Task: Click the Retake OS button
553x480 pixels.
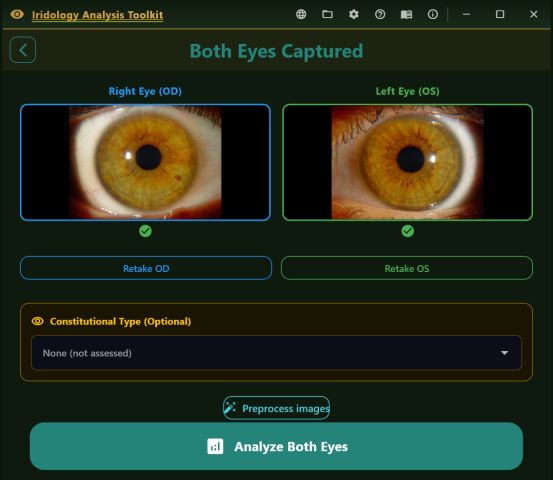Action: click(x=407, y=268)
